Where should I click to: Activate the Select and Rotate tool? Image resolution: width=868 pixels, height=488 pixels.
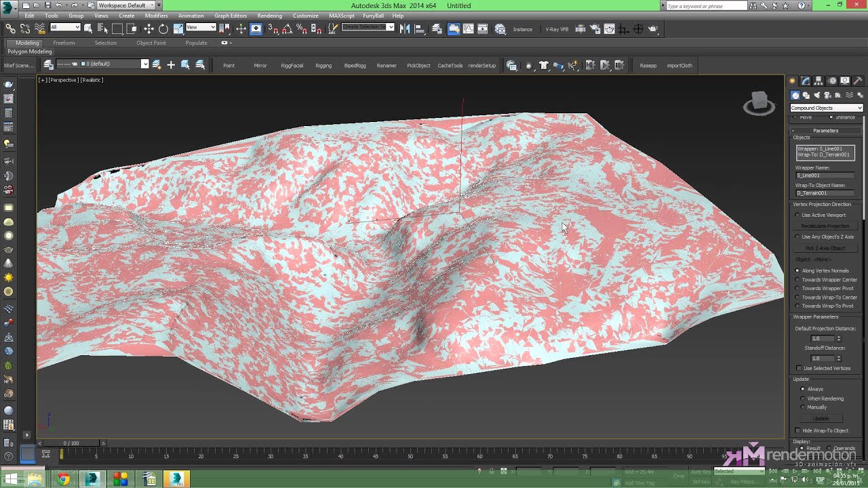(163, 28)
